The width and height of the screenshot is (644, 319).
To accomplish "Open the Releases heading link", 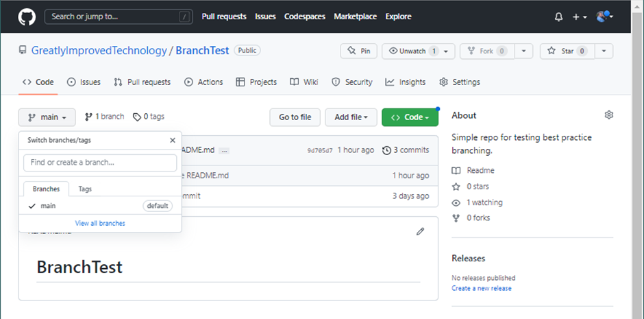I will click(x=468, y=258).
